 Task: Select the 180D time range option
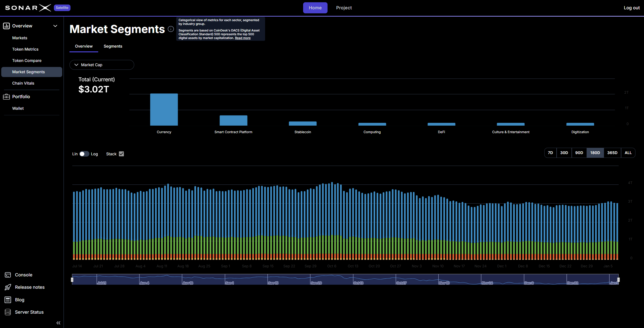[x=595, y=153]
